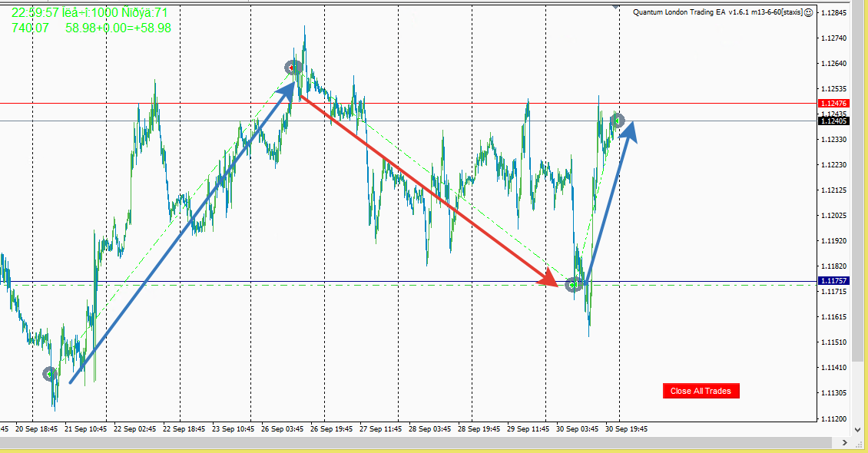Click the 1.11615 price scale label
Image resolution: width=868 pixels, height=453 pixels.
[x=833, y=317]
